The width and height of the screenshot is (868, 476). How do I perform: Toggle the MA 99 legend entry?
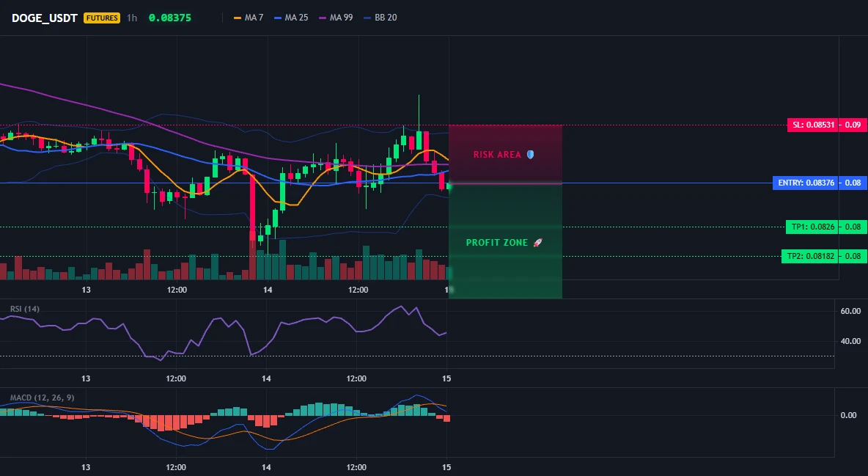[336, 18]
